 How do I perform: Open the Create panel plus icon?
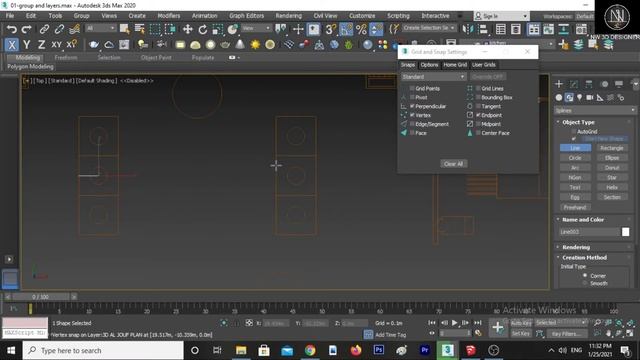559,84
